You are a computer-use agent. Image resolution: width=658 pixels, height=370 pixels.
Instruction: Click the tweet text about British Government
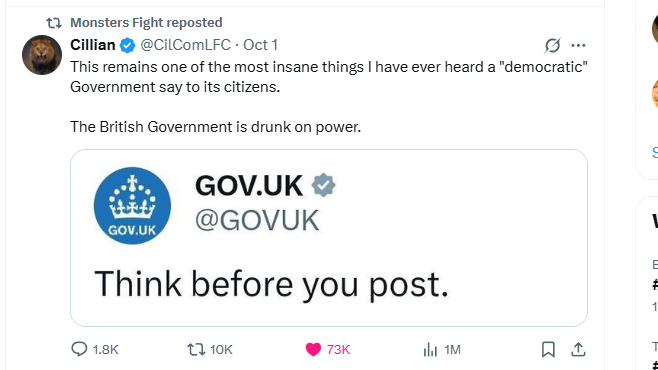pos(215,127)
